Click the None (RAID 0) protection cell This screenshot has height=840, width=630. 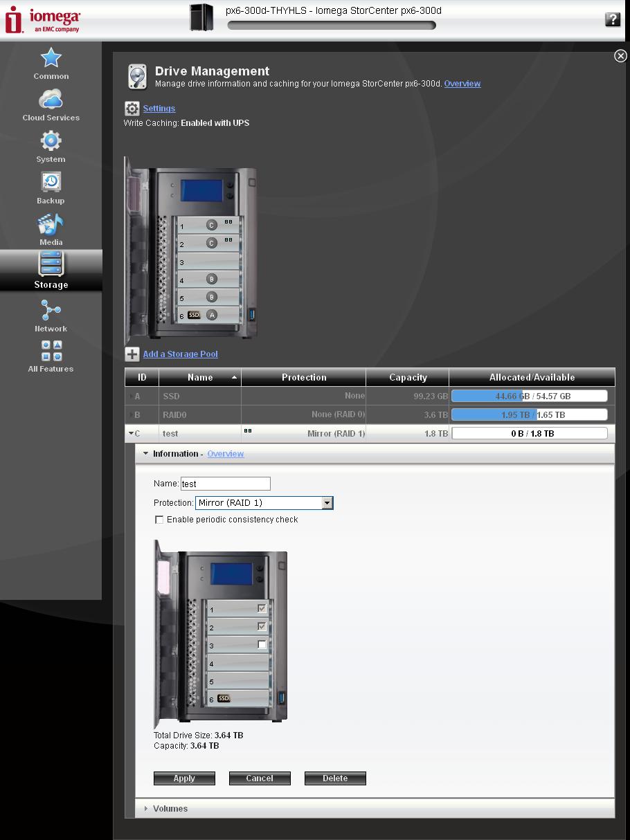coord(303,415)
